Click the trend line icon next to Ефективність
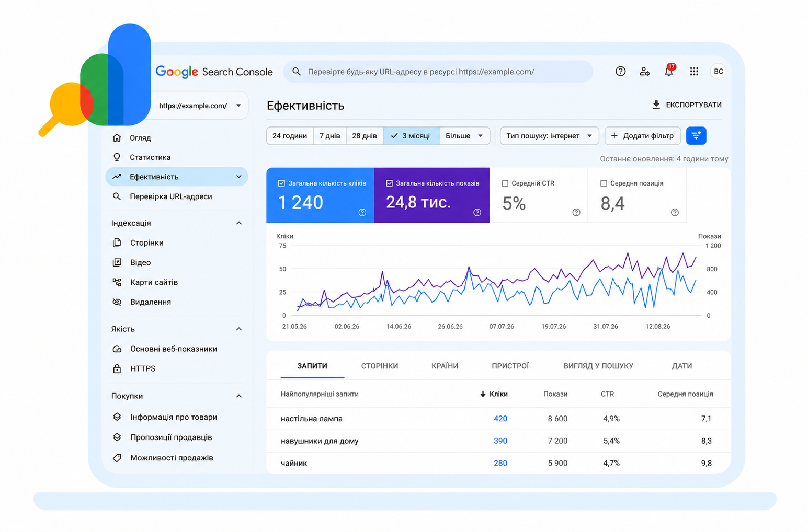The width and height of the screenshot is (808, 532). [x=117, y=177]
